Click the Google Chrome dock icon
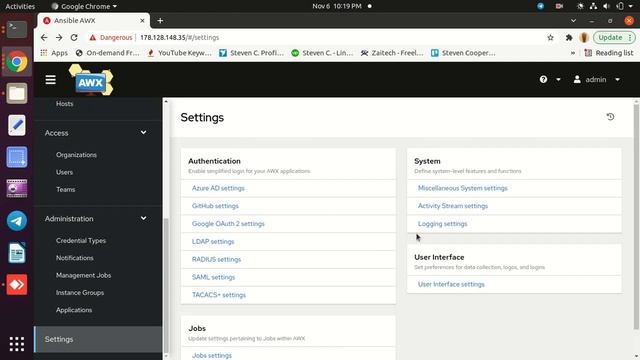Image resolution: width=640 pixels, height=360 pixels. (17, 62)
